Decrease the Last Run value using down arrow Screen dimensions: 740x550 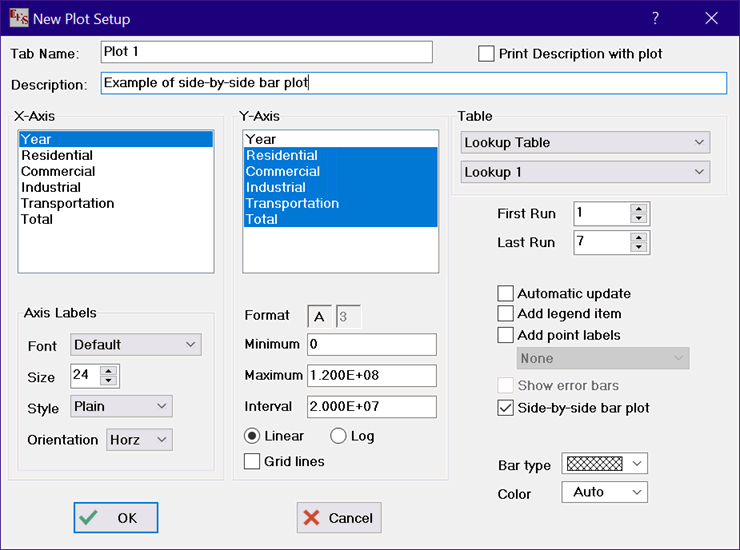coord(639,247)
